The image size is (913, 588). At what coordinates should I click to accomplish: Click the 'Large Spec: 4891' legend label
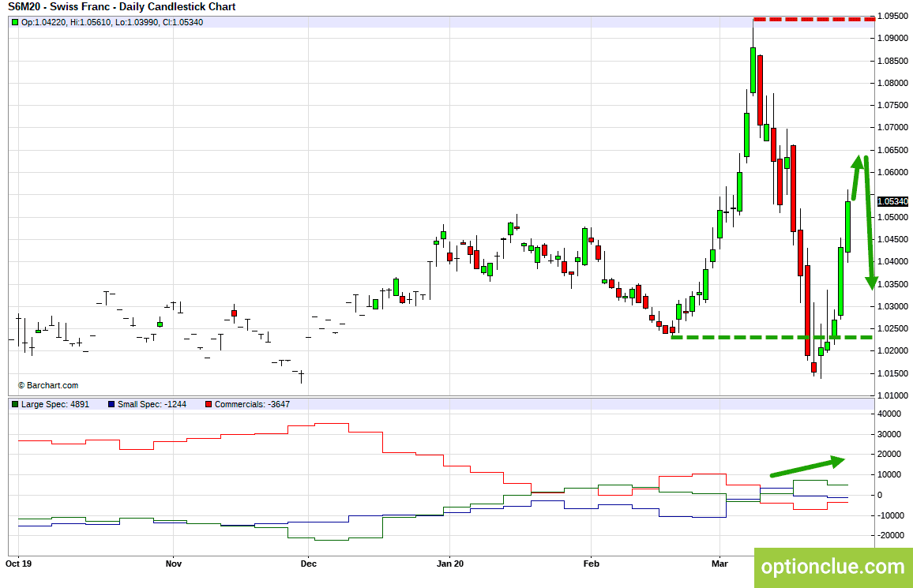55,404
